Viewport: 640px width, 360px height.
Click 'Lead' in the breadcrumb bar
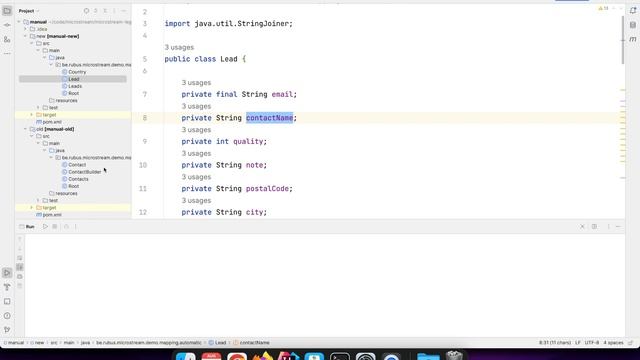217,343
